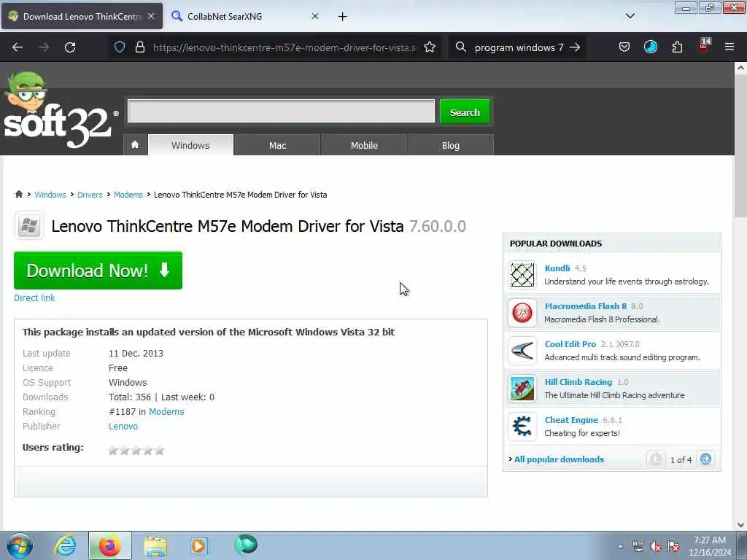Launch Internet Explorer from the taskbar

[x=65, y=545]
